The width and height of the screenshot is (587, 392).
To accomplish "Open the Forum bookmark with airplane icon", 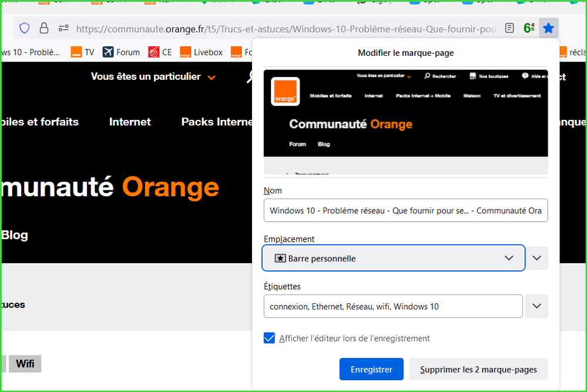I will [121, 52].
